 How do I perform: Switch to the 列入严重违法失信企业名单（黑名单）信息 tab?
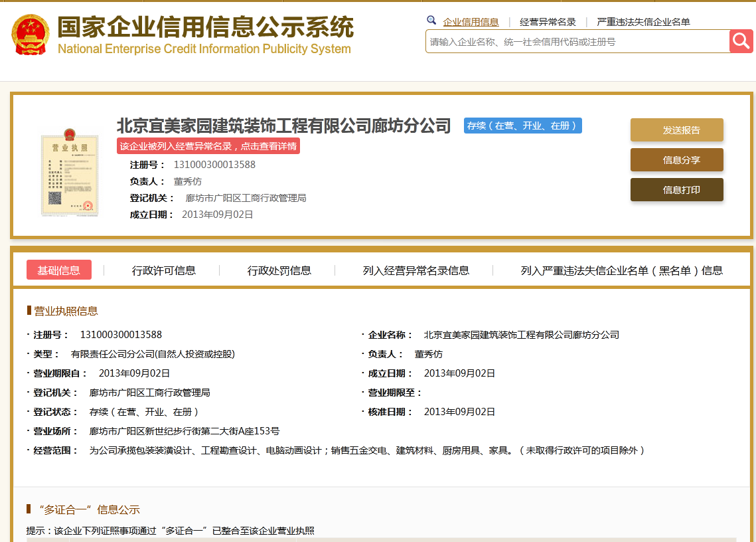(x=621, y=270)
